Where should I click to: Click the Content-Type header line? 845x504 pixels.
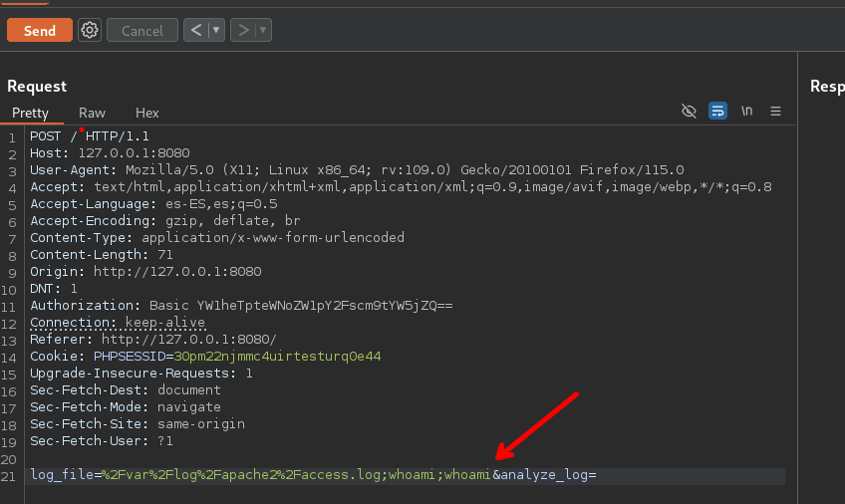(217, 237)
